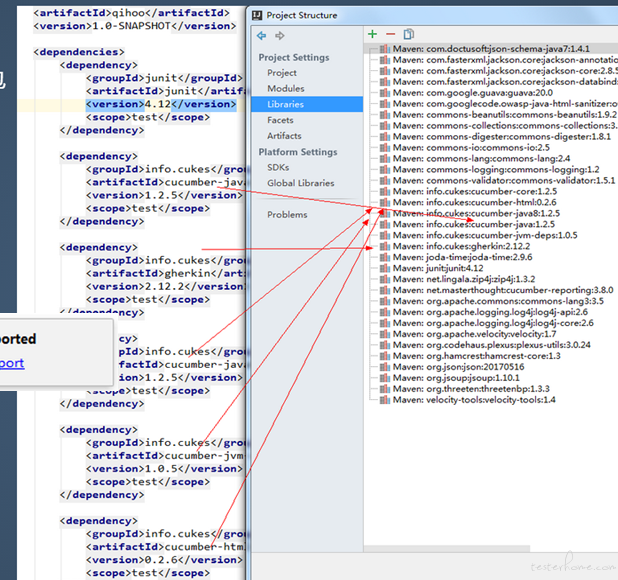The image size is (618, 580).
Task: Click library icon of json-schema-java7:1.4.1
Action: pyautogui.click(x=385, y=49)
